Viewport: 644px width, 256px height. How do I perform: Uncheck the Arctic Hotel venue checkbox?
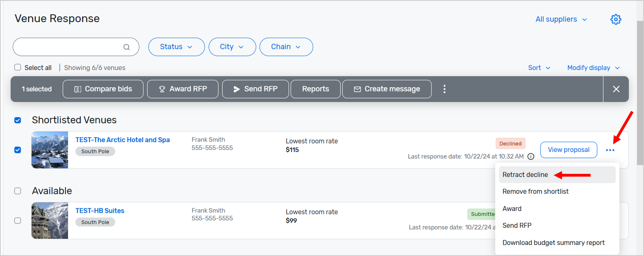tap(18, 150)
